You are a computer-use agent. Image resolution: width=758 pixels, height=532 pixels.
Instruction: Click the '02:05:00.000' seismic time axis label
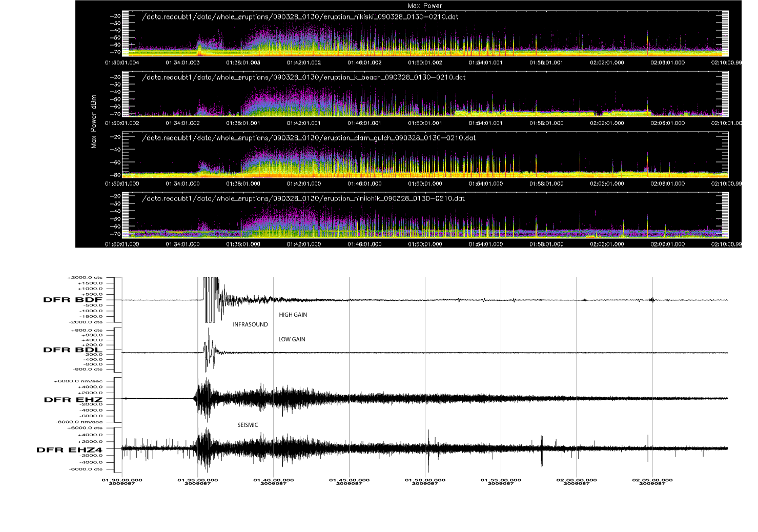click(x=652, y=480)
